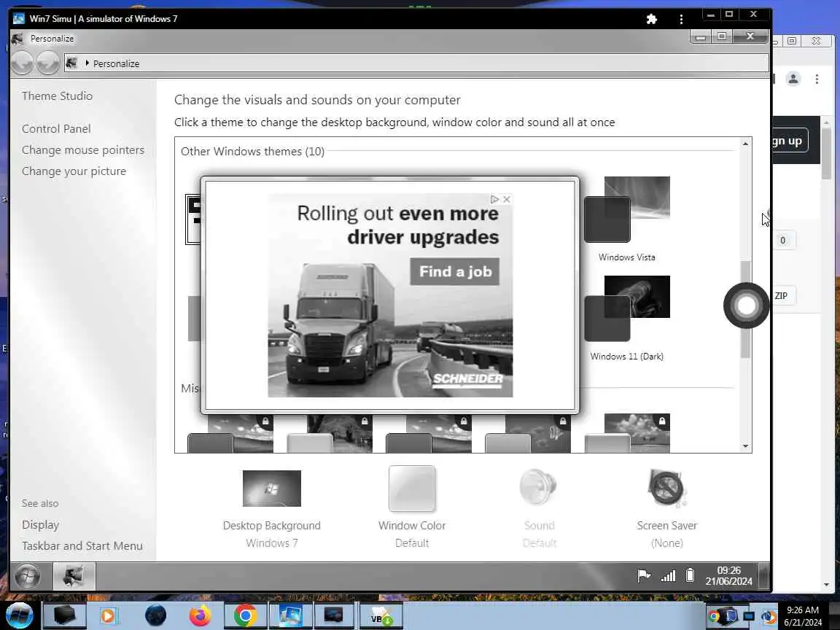
Task: Open Firefox from host taskbar
Action: 200,615
